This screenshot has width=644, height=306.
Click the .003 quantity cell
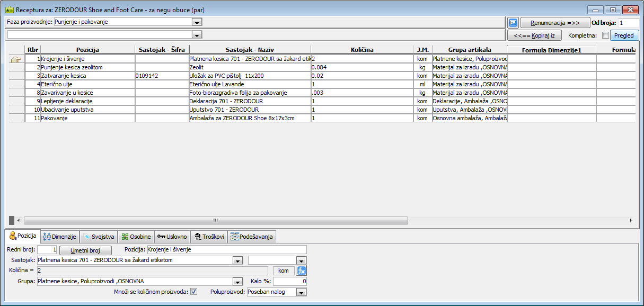tap(362, 93)
